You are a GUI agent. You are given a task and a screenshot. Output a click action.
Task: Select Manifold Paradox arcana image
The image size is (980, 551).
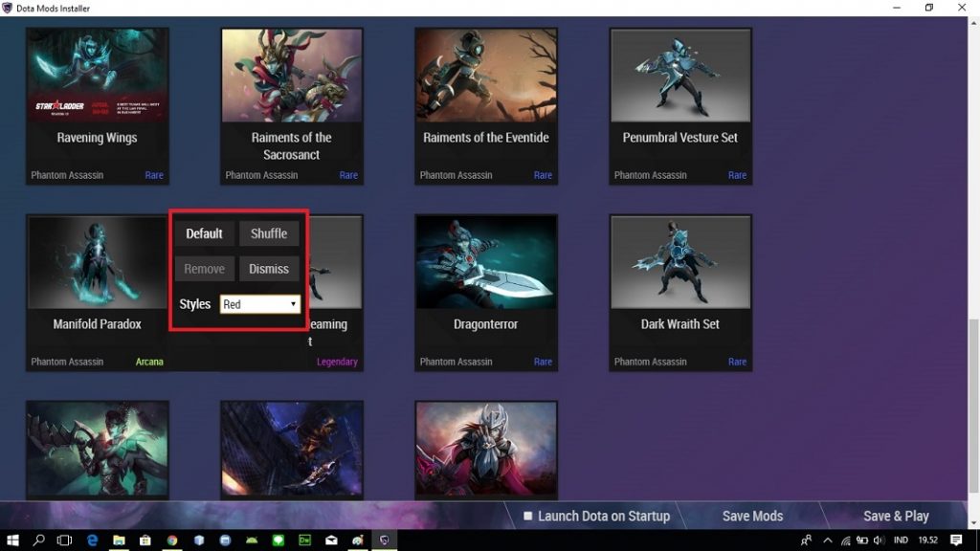pyautogui.click(x=98, y=262)
